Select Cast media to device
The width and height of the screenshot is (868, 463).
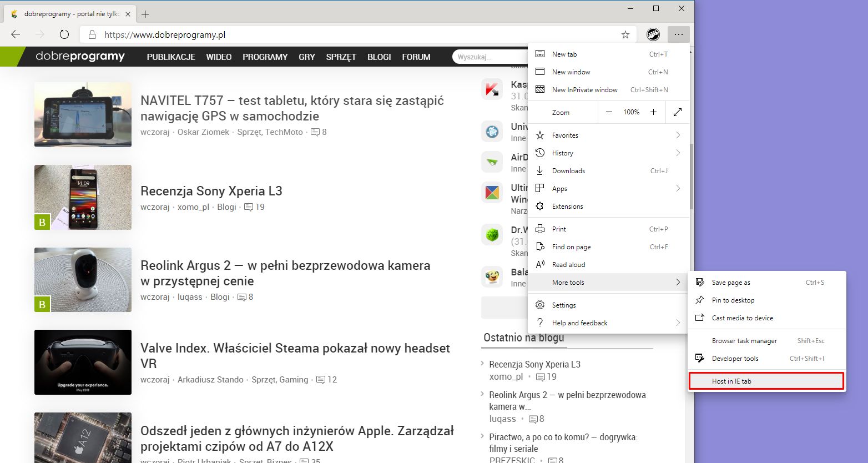(743, 318)
